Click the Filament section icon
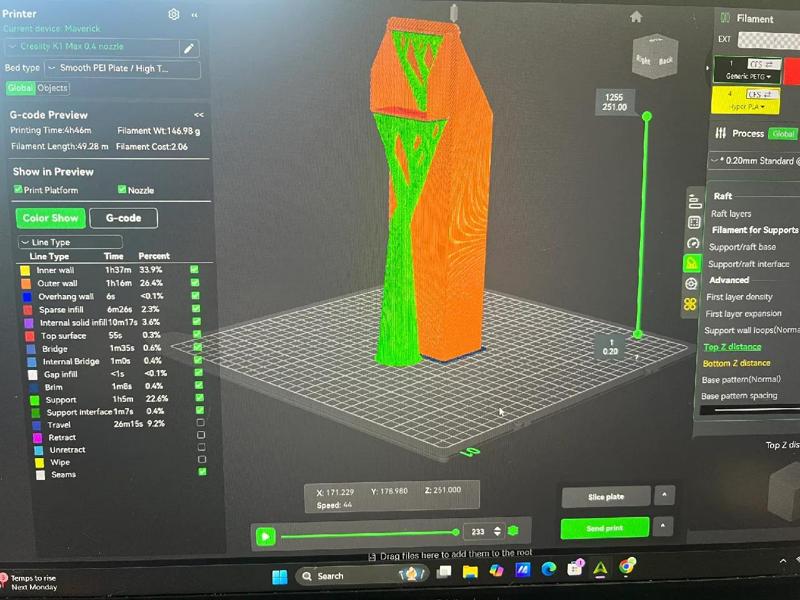 tap(725, 18)
